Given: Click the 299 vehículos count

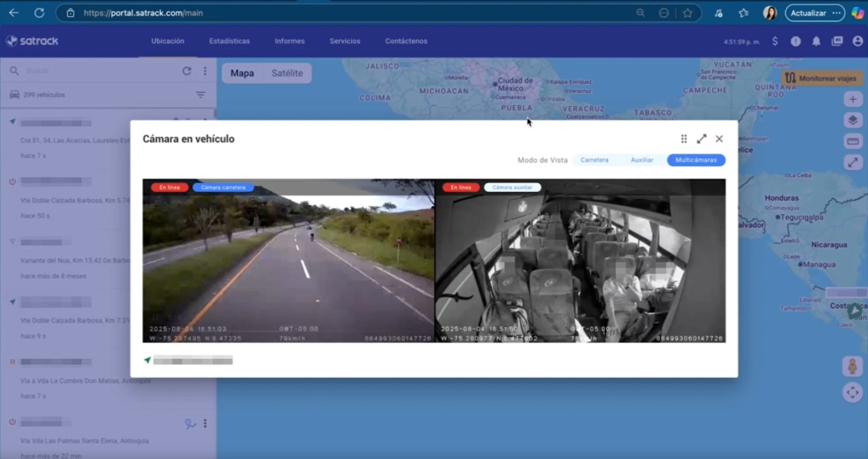Looking at the screenshot, I should click(x=44, y=95).
